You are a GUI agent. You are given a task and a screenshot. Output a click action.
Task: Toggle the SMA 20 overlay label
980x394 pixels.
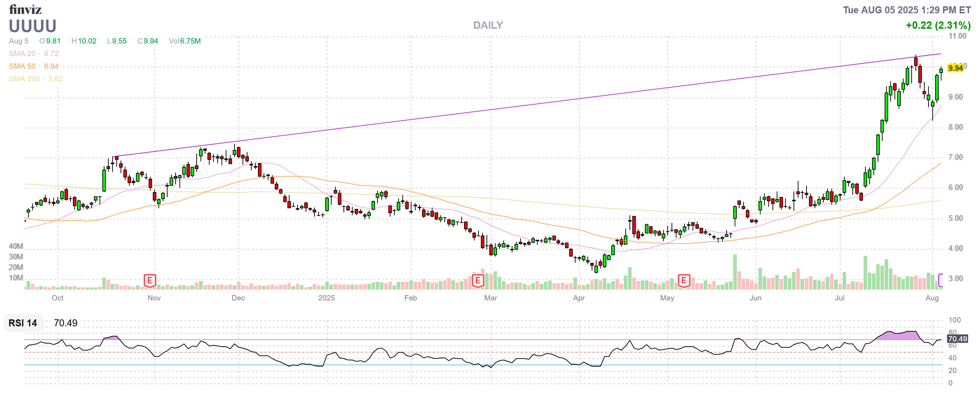[x=22, y=54]
